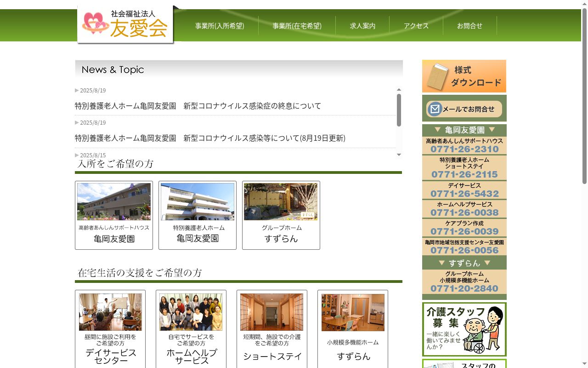Click the news list scroll down arrow
Image resolution: width=588 pixels, height=368 pixels.
coord(399,155)
